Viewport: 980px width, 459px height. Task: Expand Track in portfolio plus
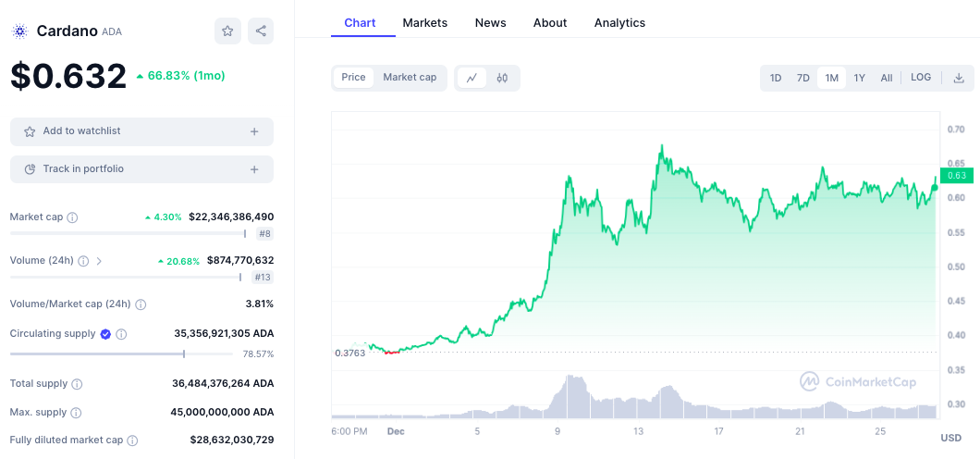(254, 169)
